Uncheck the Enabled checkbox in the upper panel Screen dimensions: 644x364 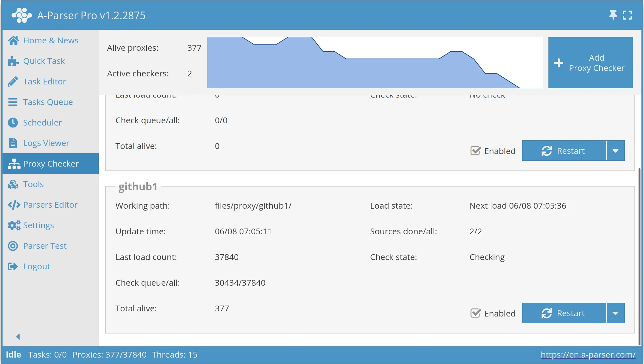(476, 151)
